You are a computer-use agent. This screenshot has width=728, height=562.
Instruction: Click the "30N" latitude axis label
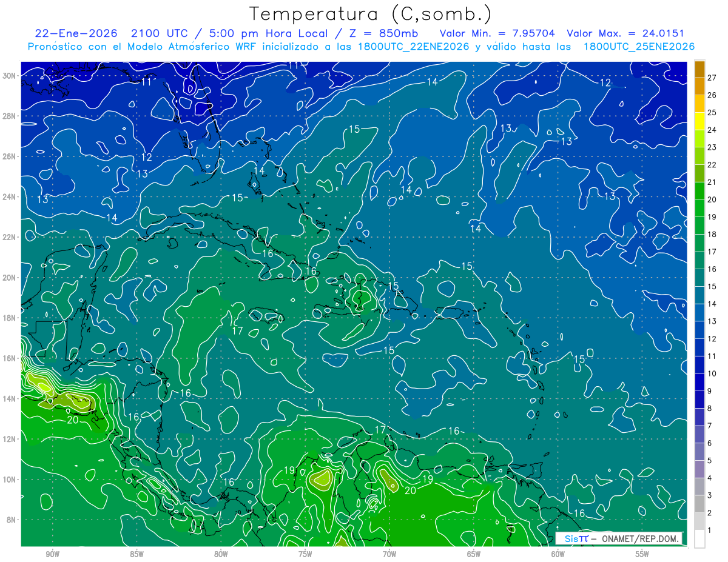(x=10, y=76)
